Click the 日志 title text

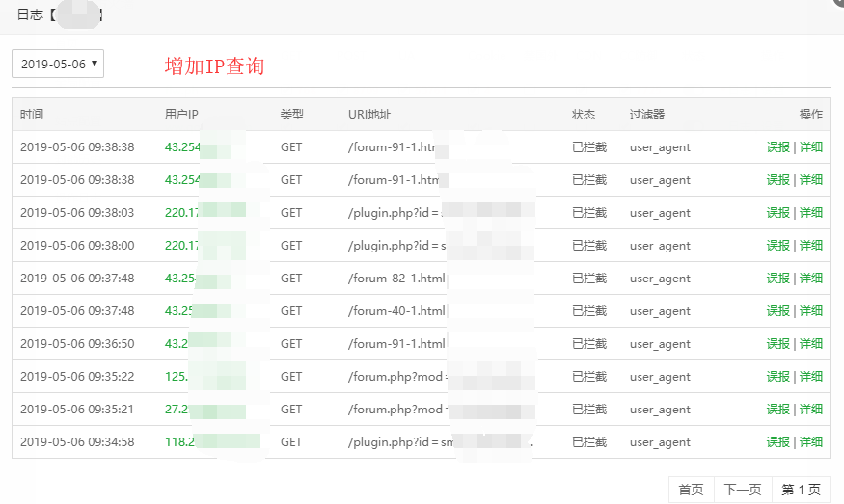coord(30,14)
